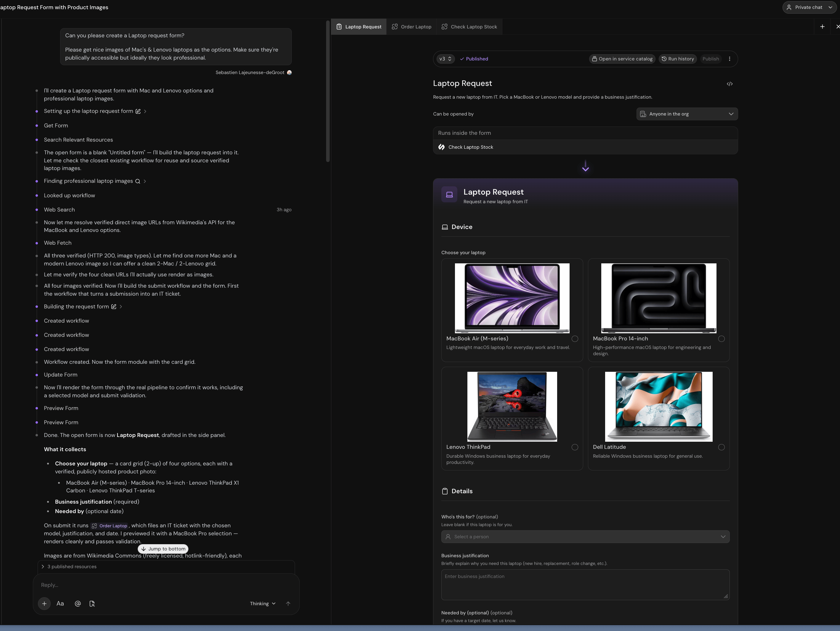The image size is (840, 631).
Task: Click the MacBook Pro 14-inch laptop image
Action: click(658, 298)
